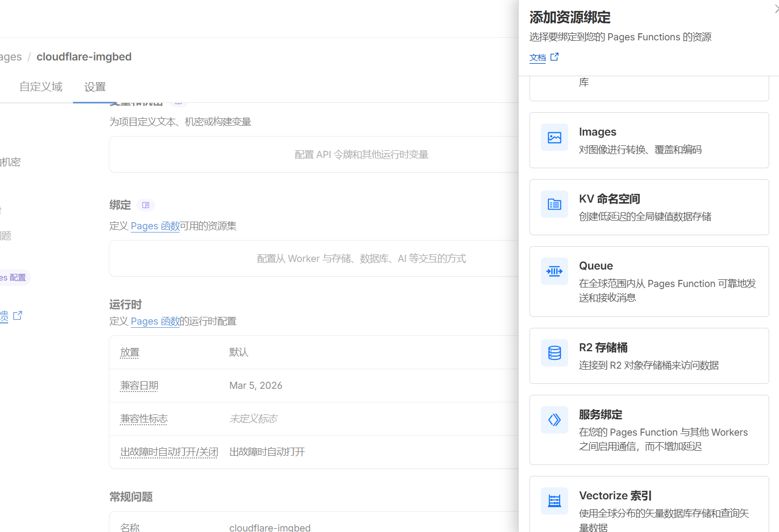
Task: Click external link icon next to 文档
Action: 555,57
